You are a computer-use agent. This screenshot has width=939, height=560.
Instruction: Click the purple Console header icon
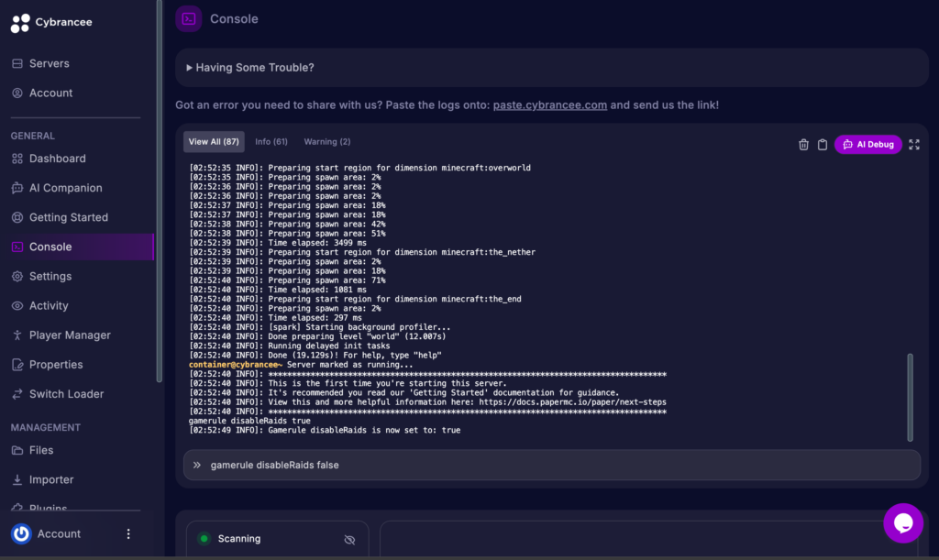(x=189, y=19)
